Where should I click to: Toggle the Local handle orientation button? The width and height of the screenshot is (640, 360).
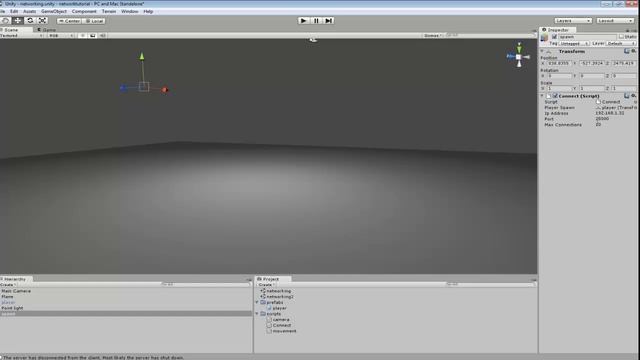[94, 21]
